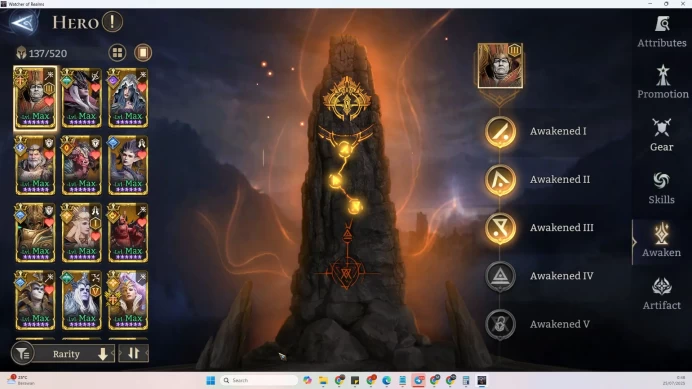Viewport: 692px width, 389px height.
Task: Click the red triangular rune on obelisk base
Action: 347,273
